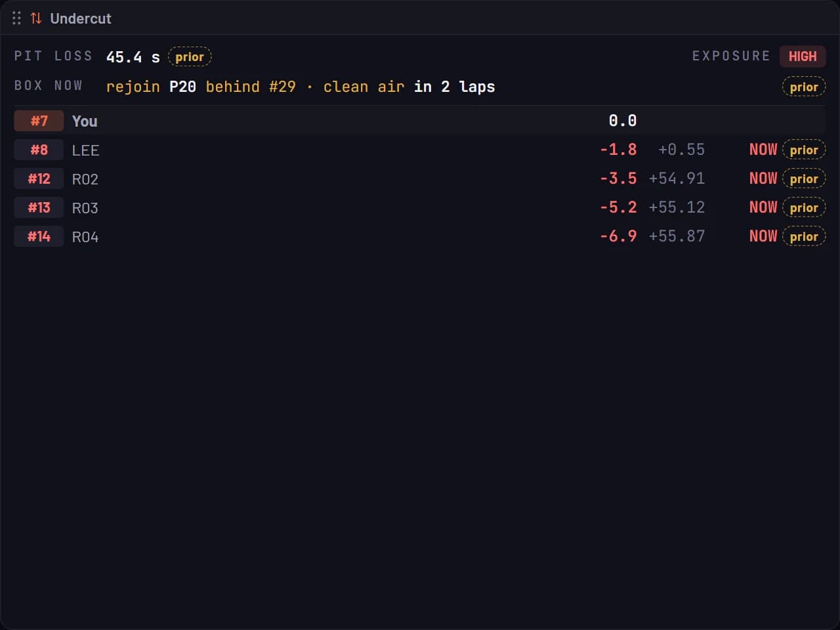Select the LEE driver row
The width and height of the screenshot is (840, 630).
[x=420, y=150]
